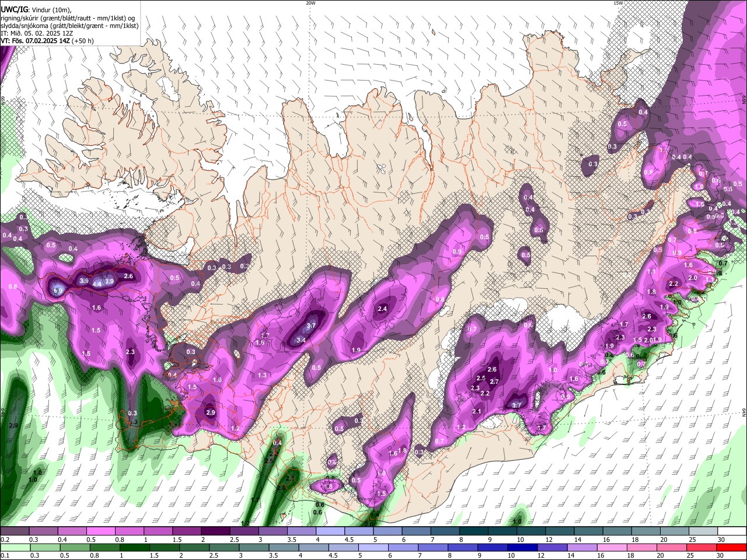Click the 4.4 snowfall value on map
This screenshot has width=747, height=560.
(97, 283)
